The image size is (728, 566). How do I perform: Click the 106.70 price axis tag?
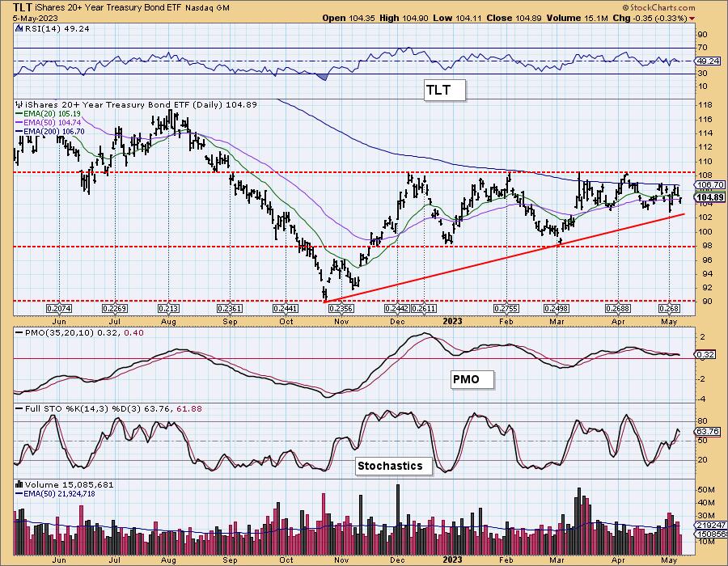pos(710,184)
